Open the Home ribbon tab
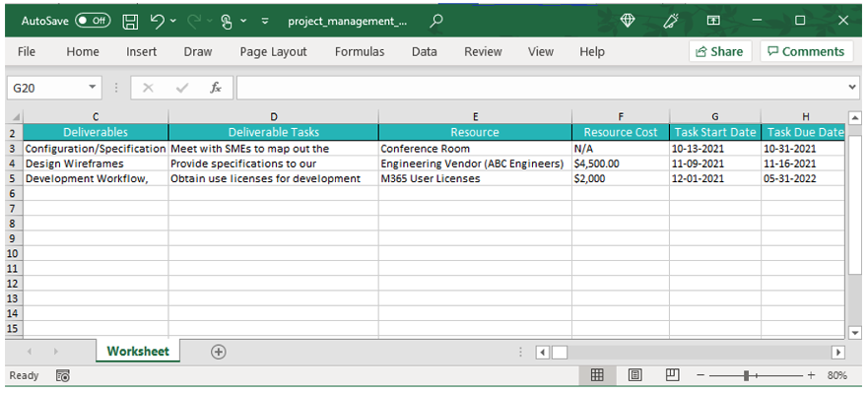Screen dimensions: 868x393 (83, 52)
